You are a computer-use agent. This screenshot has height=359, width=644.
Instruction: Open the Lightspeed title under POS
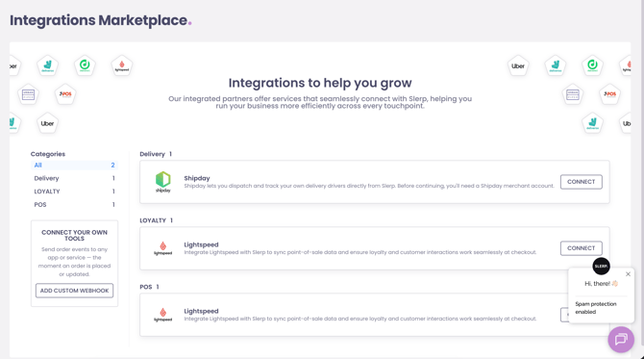pos(201,311)
